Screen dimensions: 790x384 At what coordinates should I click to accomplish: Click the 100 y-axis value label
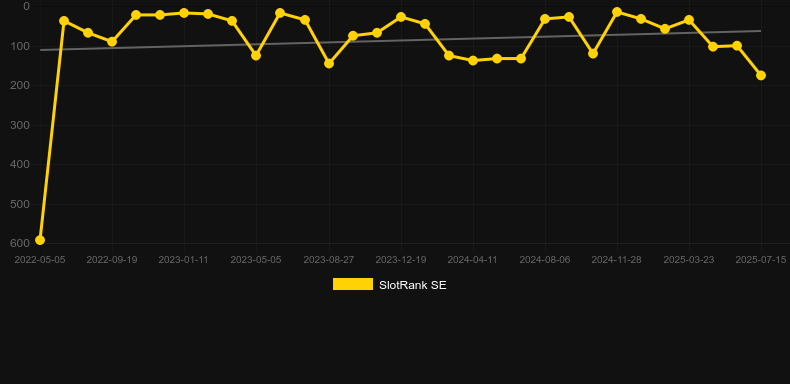tap(20, 46)
